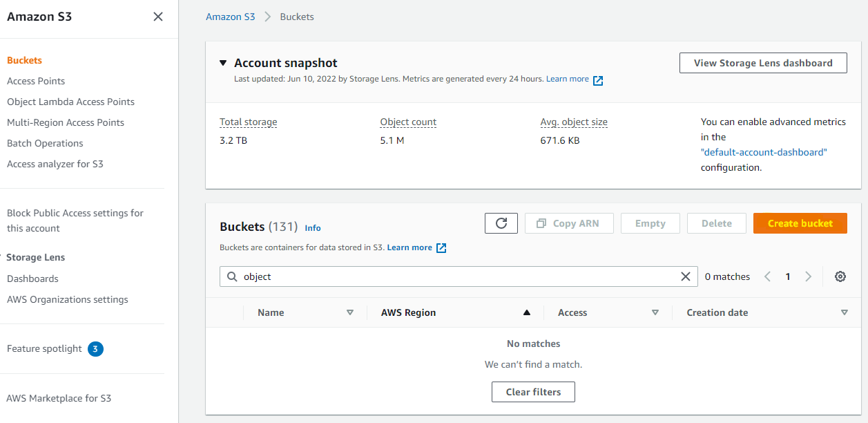Open the Creation date sort dropdown
Image resolution: width=868 pixels, height=423 pixels.
(844, 312)
